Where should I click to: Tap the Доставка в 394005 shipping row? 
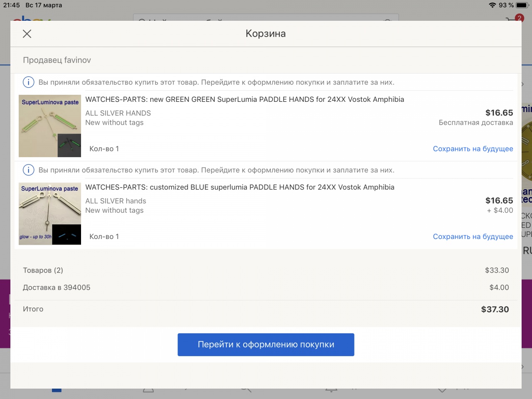coord(57,288)
